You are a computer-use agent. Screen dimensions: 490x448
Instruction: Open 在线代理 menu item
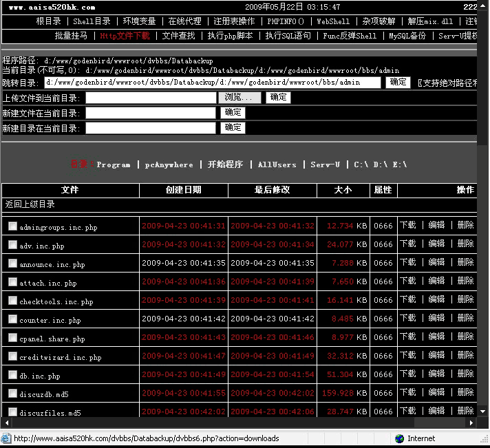[184, 21]
